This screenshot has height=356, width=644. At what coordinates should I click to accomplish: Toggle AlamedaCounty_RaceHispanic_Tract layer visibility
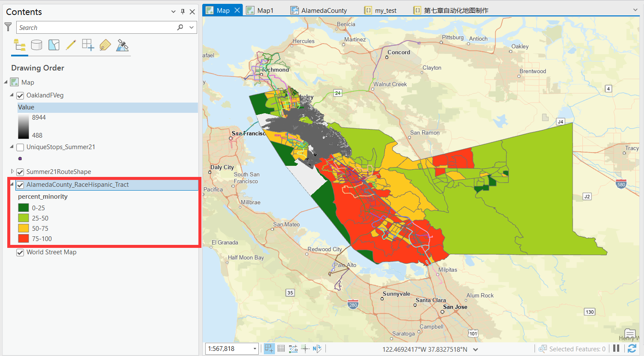(x=20, y=185)
